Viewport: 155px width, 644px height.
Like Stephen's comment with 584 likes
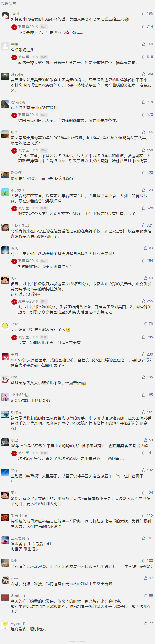(x=147, y=74)
